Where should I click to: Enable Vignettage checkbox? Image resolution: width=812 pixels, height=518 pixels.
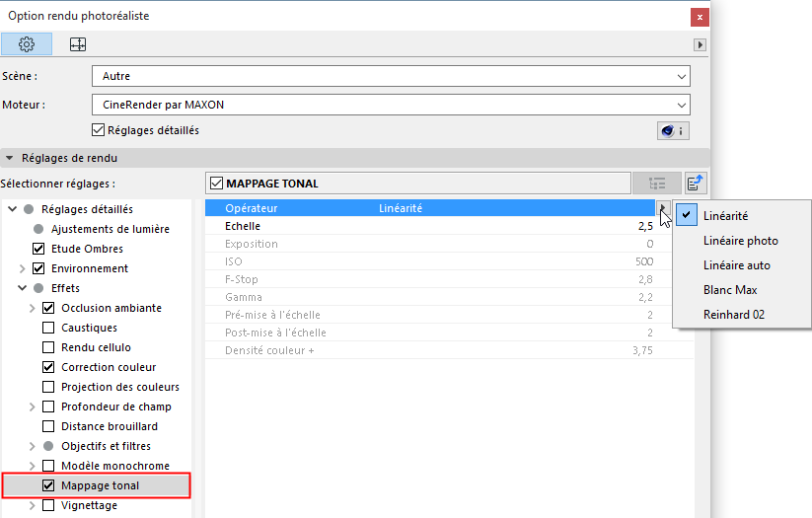48,505
